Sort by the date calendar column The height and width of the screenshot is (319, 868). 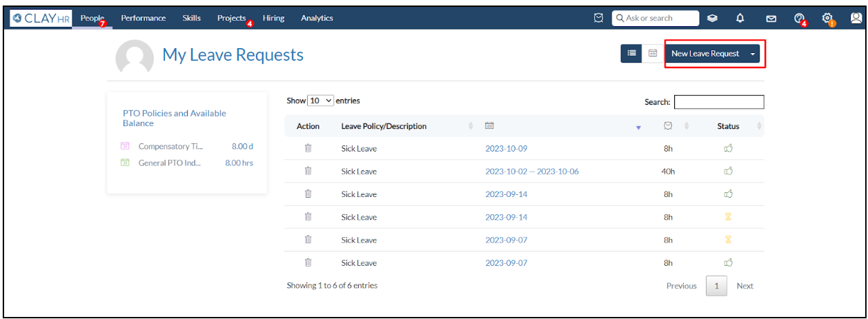pos(489,126)
